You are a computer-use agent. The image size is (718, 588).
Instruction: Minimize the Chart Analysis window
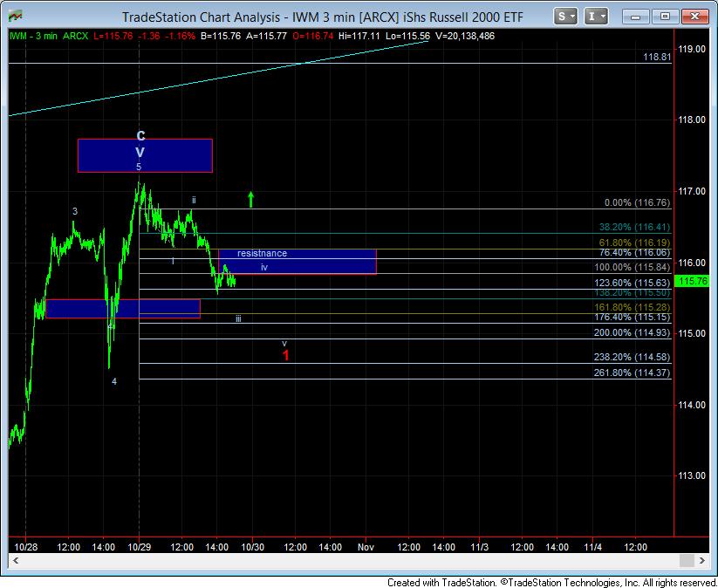(x=636, y=17)
